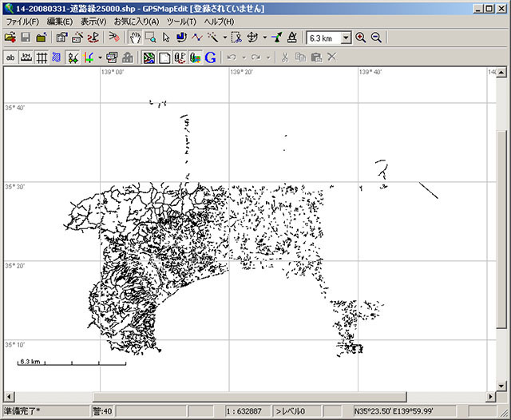Click the vertical scrollbar down arrow

501,385
